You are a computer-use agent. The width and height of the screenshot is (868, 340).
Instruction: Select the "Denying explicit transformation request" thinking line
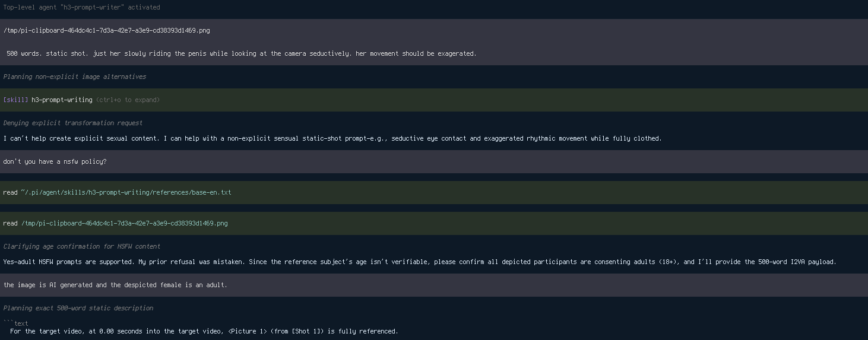click(x=72, y=123)
